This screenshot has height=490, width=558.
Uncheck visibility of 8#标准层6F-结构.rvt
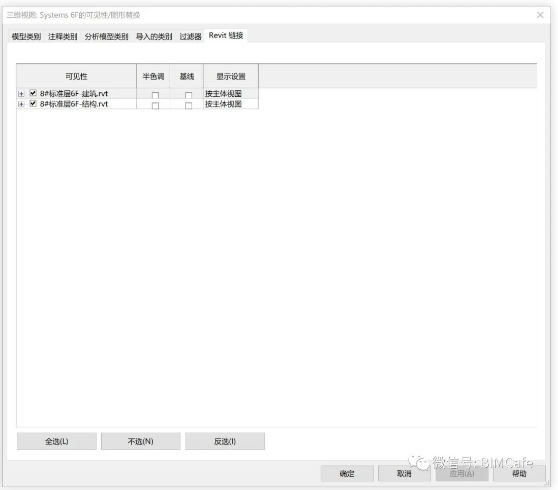(33, 104)
